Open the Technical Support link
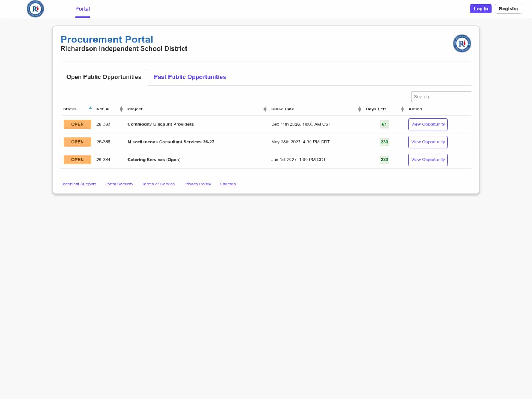532x399 pixels. click(x=78, y=184)
